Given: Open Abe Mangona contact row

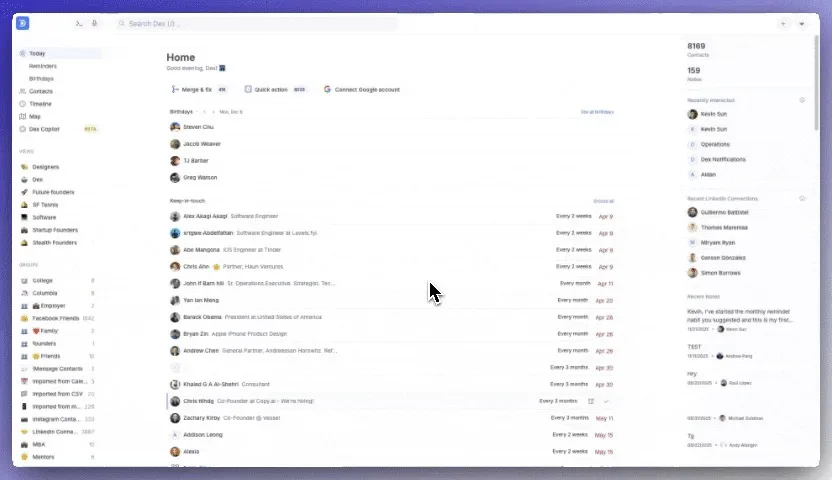Looking at the screenshot, I should pyautogui.click(x=392, y=250).
